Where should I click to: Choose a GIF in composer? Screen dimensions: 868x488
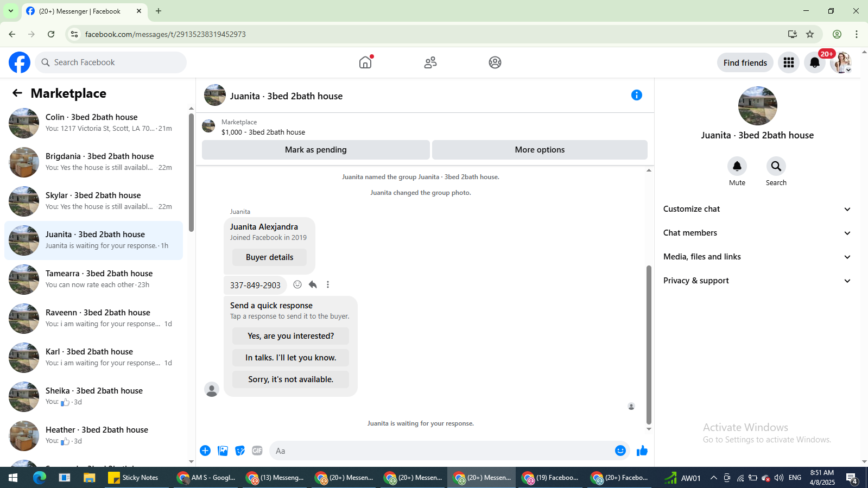[257, 451]
